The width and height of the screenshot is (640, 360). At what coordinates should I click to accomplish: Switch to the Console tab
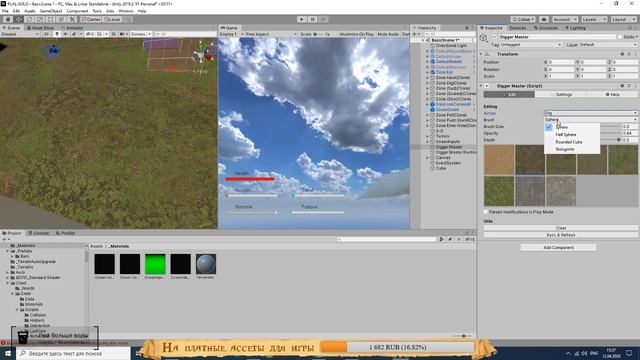(38, 233)
